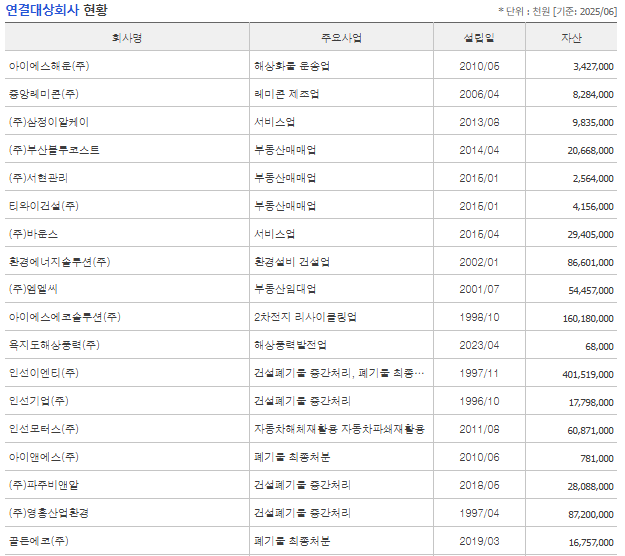Click founding date 2014/04

click(x=479, y=150)
